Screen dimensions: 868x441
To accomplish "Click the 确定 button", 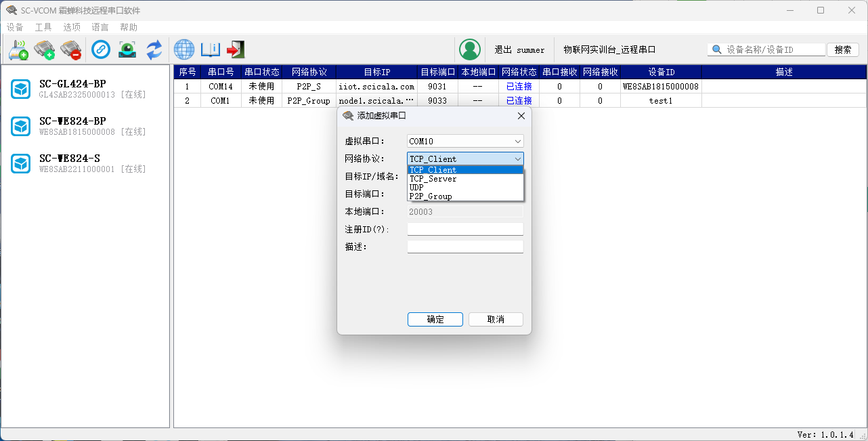I will click(x=435, y=319).
